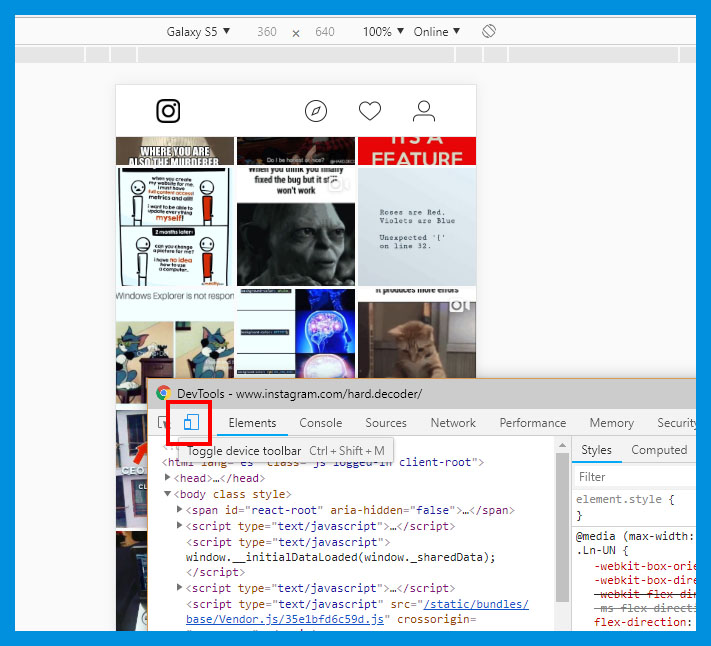Click the rotate device orientation icon

coord(489,31)
